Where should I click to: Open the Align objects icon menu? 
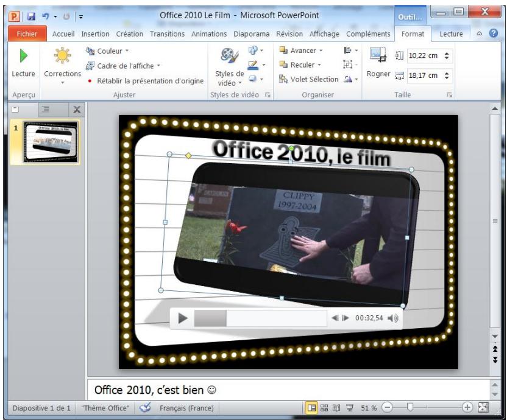[x=351, y=51]
